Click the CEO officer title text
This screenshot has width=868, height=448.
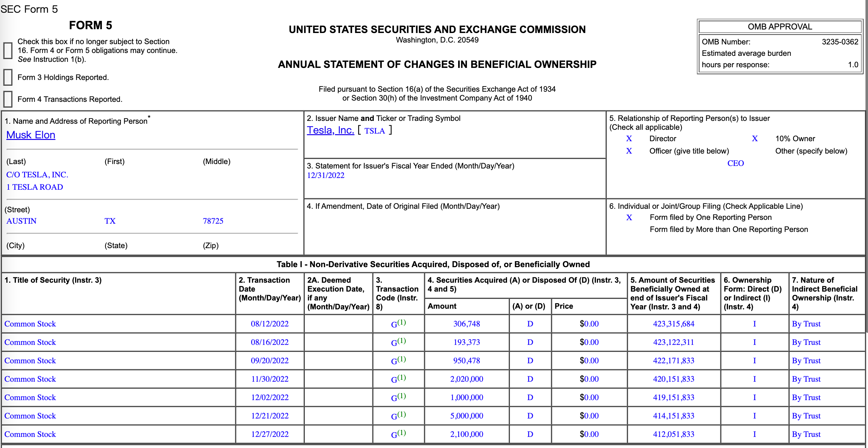pos(735,163)
